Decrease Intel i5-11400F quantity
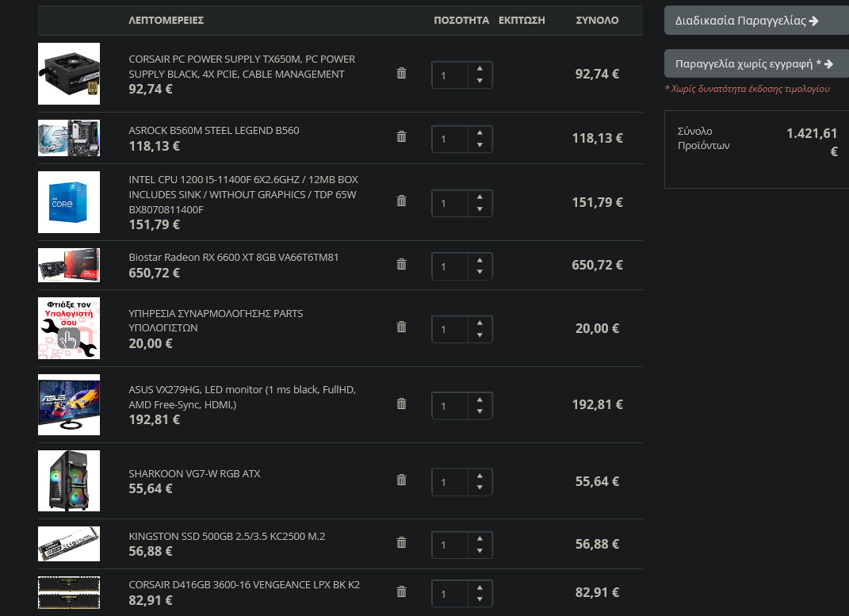 point(480,209)
